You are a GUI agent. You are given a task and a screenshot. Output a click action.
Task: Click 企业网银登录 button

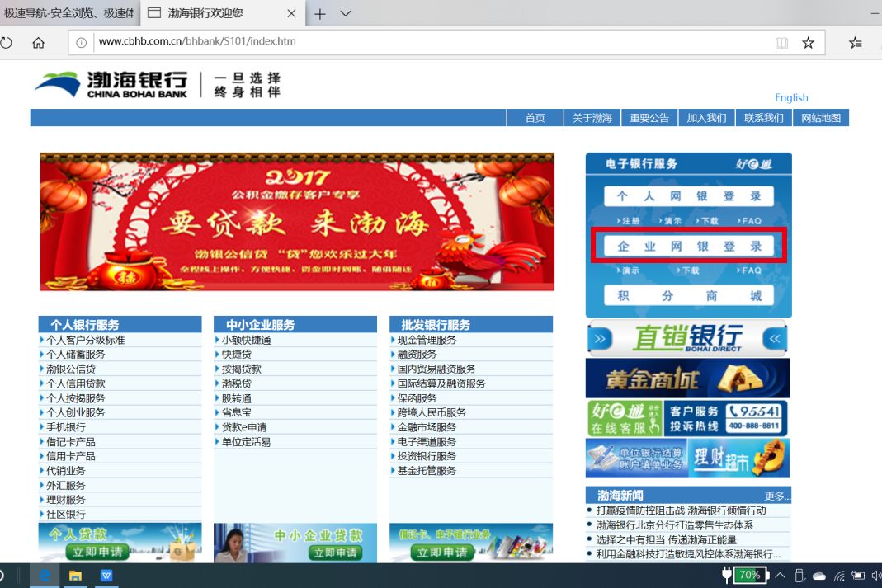[688, 246]
